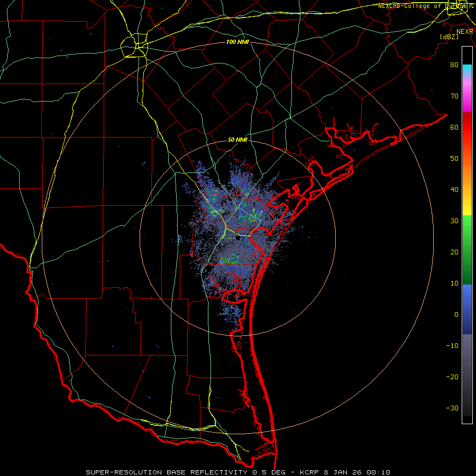Select the -30 value on dBZ scale

pos(452,408)
